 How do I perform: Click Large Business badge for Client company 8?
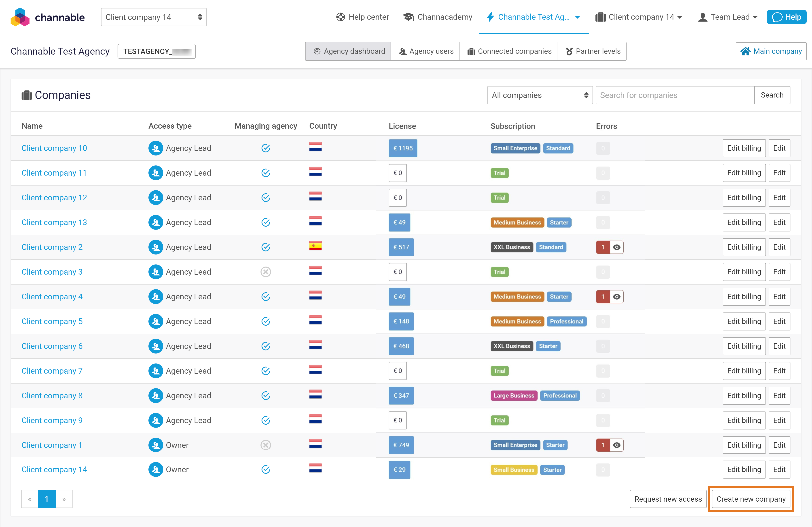[514, 396]
